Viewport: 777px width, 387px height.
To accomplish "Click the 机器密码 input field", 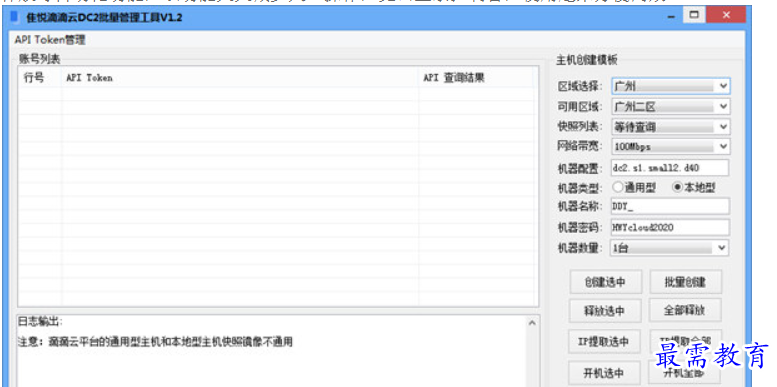I will point(669,227).
